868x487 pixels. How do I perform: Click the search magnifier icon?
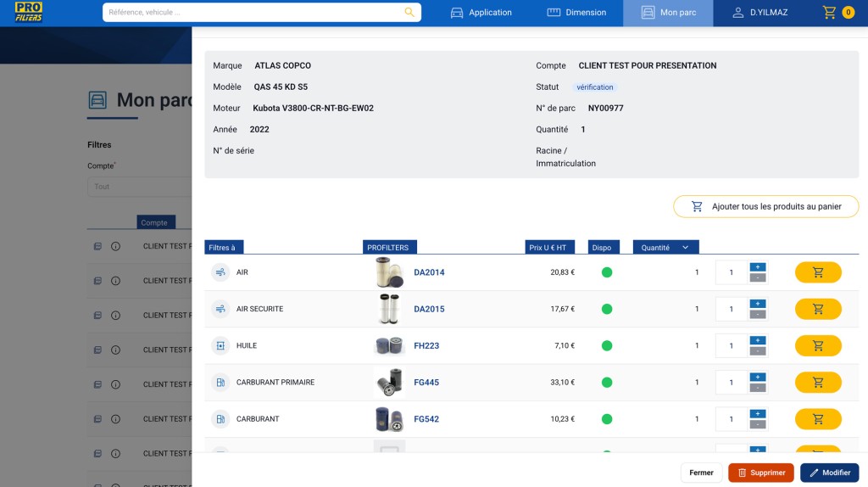point(409,12)
